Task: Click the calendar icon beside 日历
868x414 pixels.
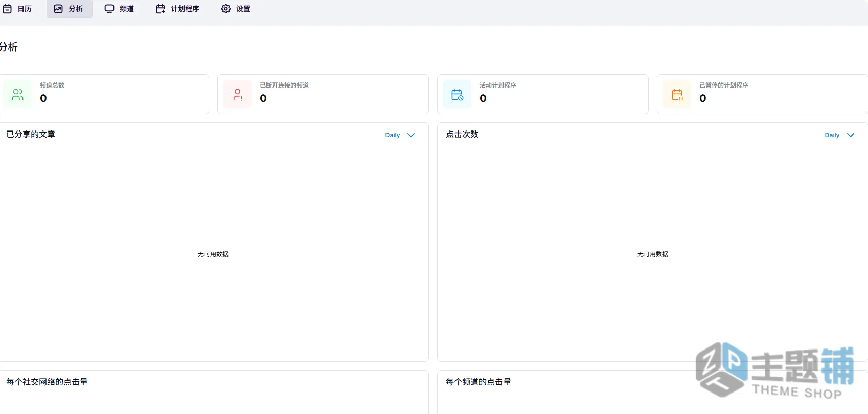Action: click(7, 9)
